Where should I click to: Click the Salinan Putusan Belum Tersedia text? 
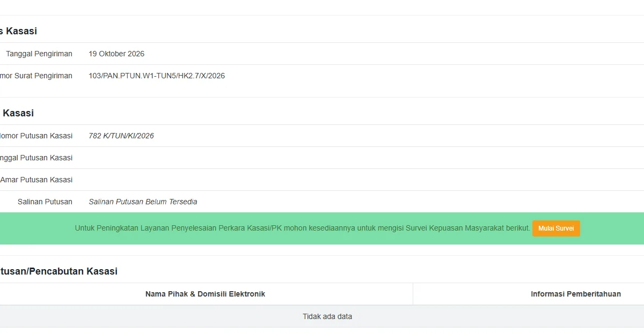[143, 202]
